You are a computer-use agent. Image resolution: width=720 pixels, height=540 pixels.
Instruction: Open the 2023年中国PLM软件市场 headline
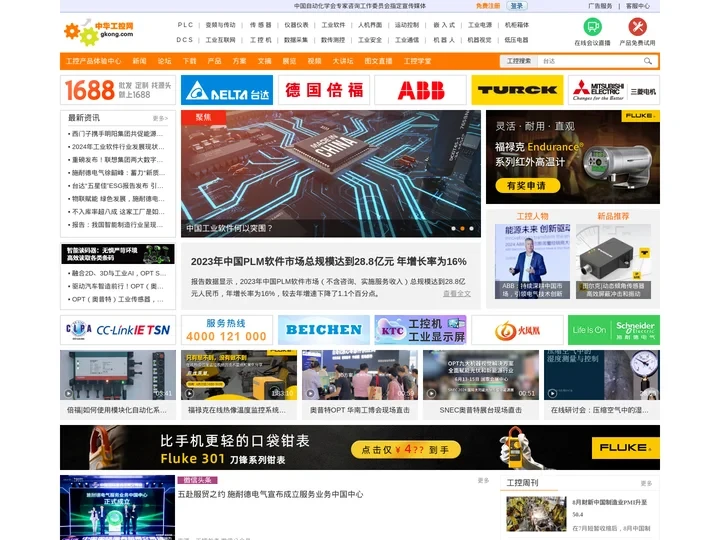coord(329,262)
